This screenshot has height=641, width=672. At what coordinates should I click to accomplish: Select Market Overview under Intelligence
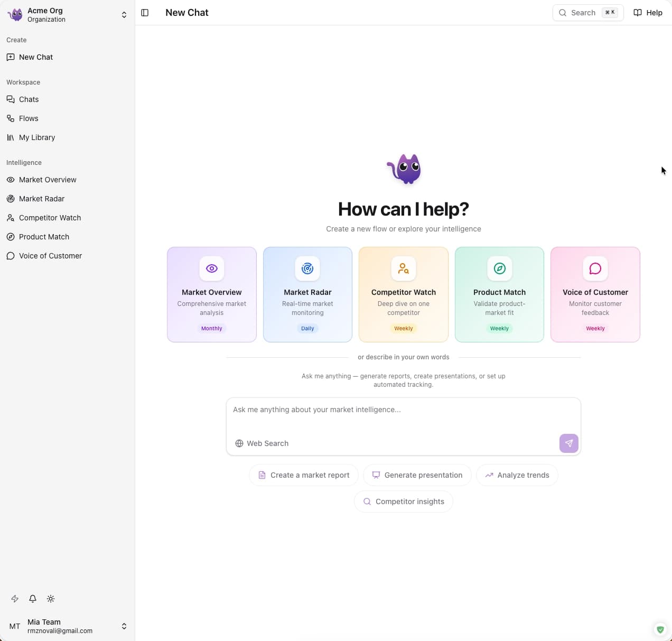click(x=48, y=180)
